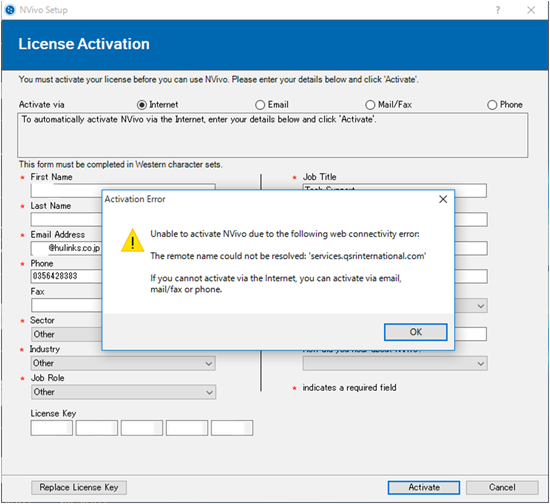
Task: Click the Email Address field
Action: tap(66, 248)
